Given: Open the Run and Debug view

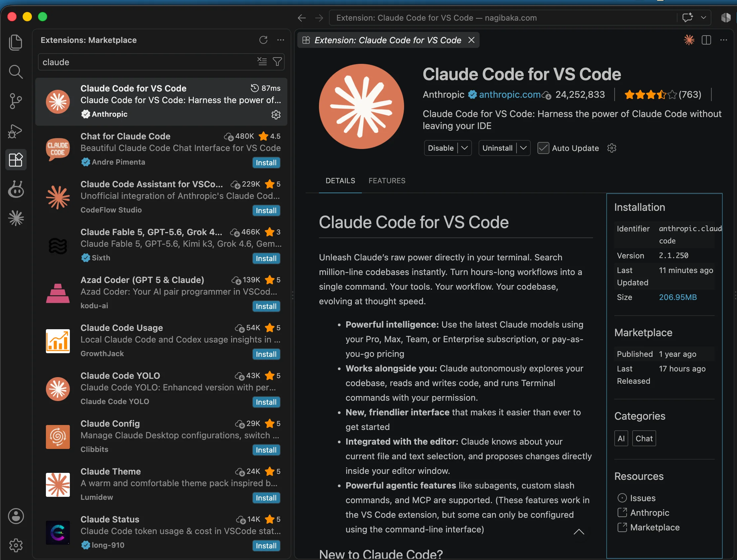Looking at the screenshot, I should pyautogui.click(x=16, y=131).
